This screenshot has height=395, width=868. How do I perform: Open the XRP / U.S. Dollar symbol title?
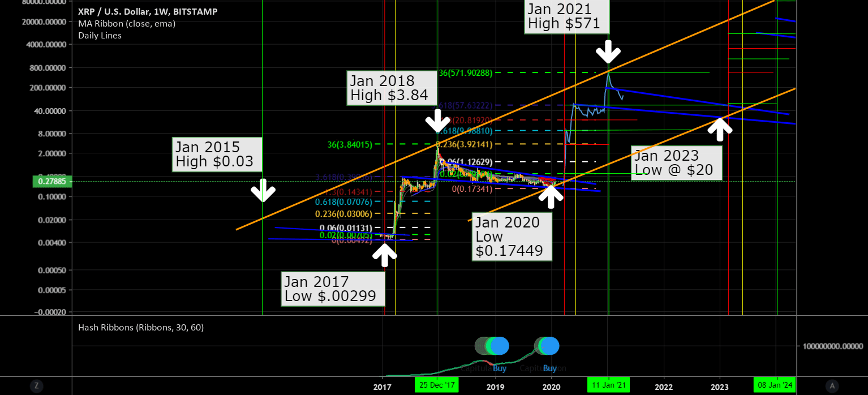click(148, 12)
